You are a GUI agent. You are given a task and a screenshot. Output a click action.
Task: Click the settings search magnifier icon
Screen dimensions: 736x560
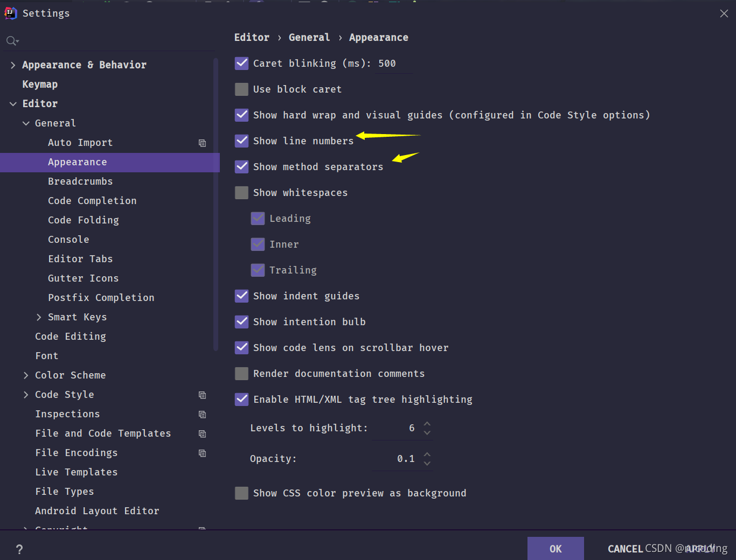pos(12,41)
